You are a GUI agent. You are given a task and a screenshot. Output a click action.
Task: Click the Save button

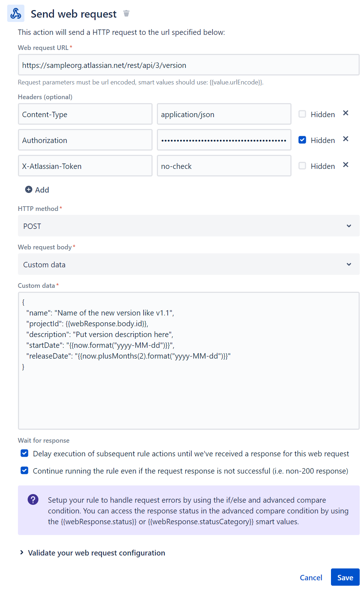pyautogui.click(x=345, y=577)
